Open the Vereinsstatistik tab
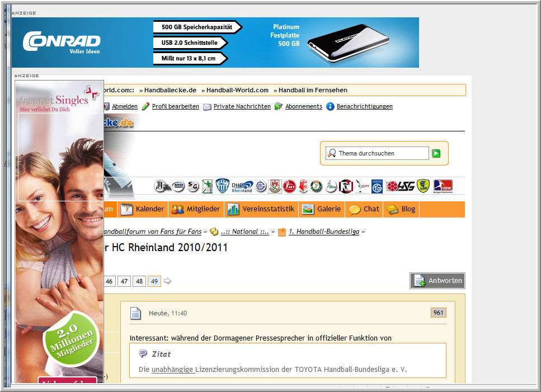 tap(261, 209)
